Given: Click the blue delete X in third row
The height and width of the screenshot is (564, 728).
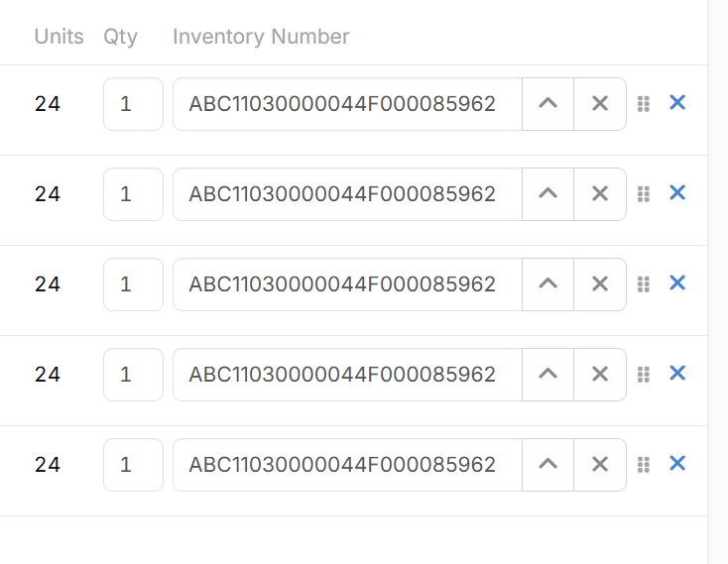Looking at the screenshot, I should coord(677,283).
